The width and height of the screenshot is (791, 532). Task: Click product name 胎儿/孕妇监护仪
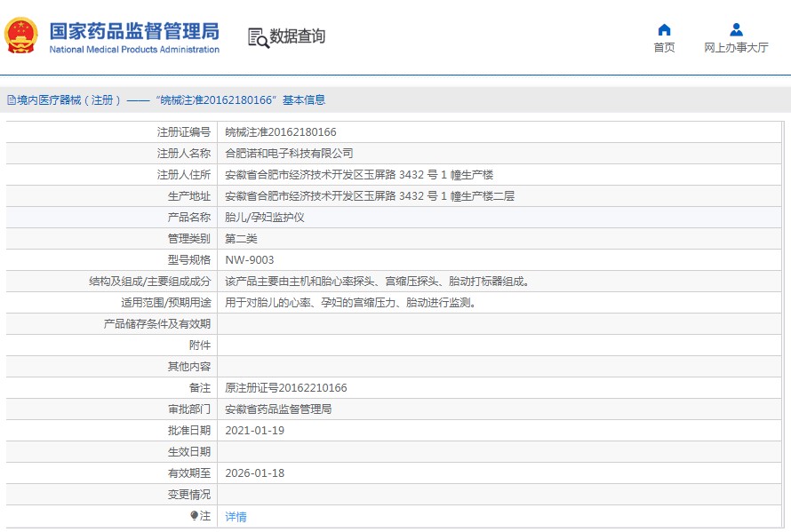click(265, 217)
